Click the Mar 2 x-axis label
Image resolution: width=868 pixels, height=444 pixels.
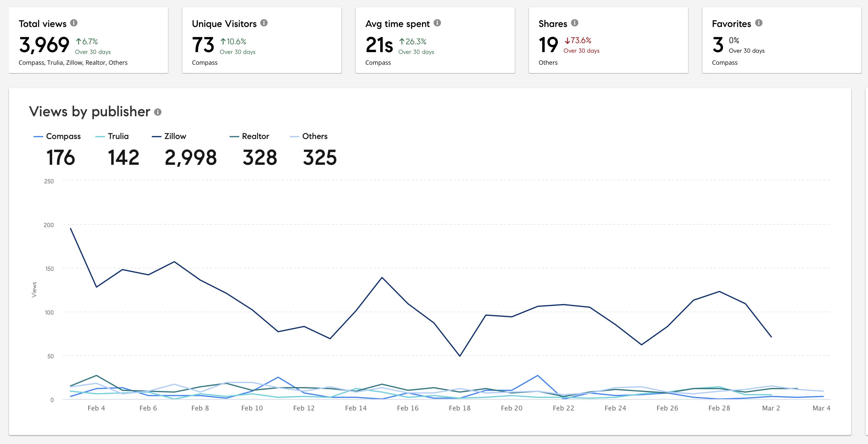click(771, 408)
